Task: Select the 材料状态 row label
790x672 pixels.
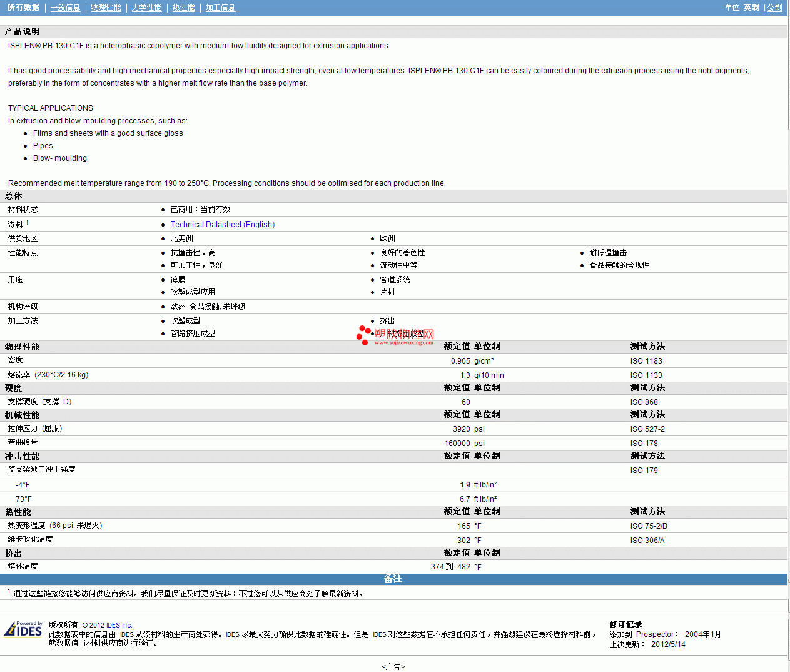Action: point(23,210)
